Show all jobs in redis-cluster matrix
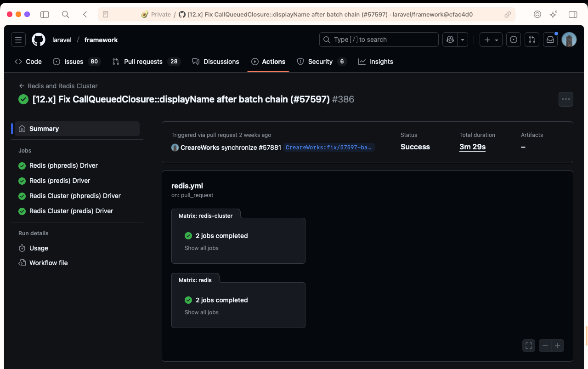The image size is (588, 369). pyautogui.click(x=202, y=248)
